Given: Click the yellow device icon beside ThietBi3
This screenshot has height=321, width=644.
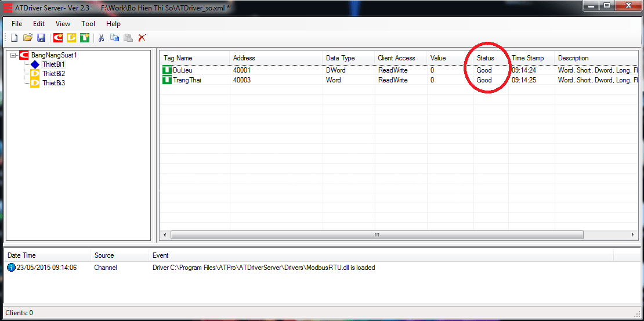Looking at the screenshot, I should tap(35, 83).
